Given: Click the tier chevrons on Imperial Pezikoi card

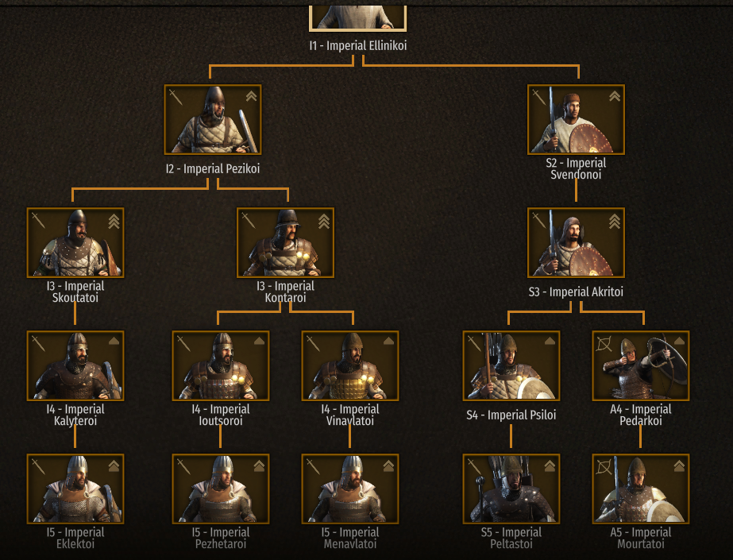Looking at the screenshot, I should coord(251,96).
